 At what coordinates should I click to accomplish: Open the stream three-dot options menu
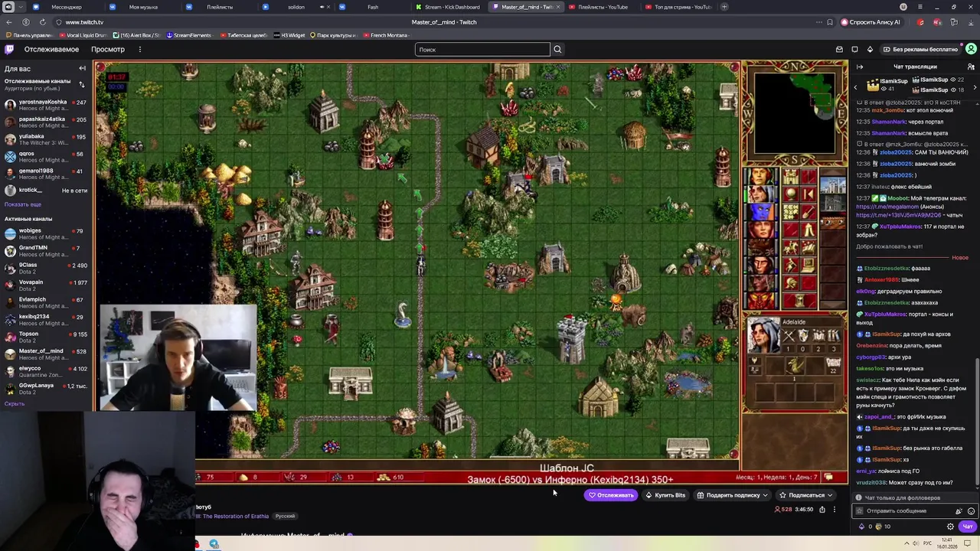click(835, 509)
